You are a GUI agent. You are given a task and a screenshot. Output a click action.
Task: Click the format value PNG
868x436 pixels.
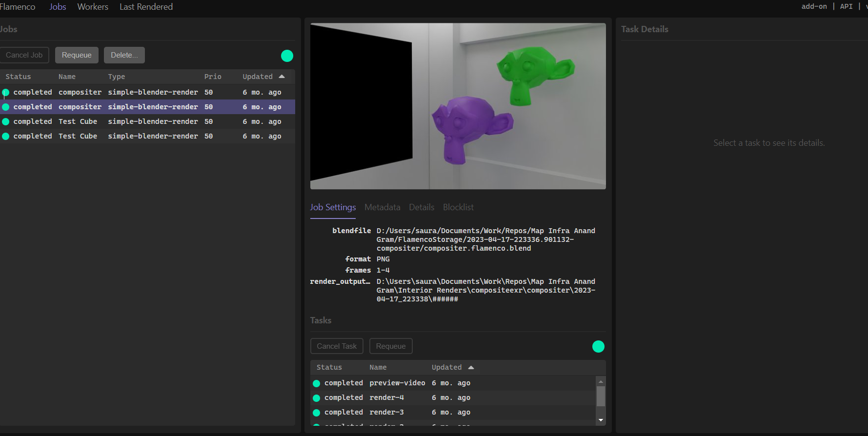[383, 259]
